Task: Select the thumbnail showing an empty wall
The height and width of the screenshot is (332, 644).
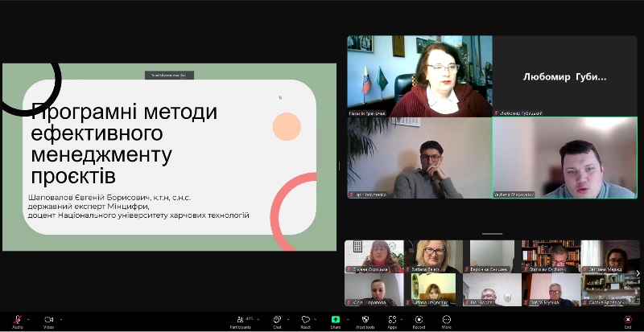Action: pyautogui.click(x=492, y=256)
